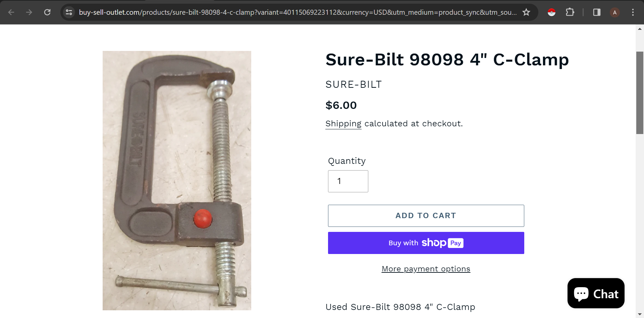Add the C-Clamp to cart
The height and width of the screenshot is (318, 644).
pos(426,216)
